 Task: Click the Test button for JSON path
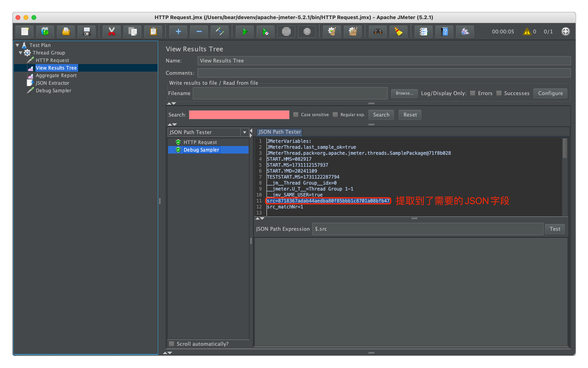555,229
